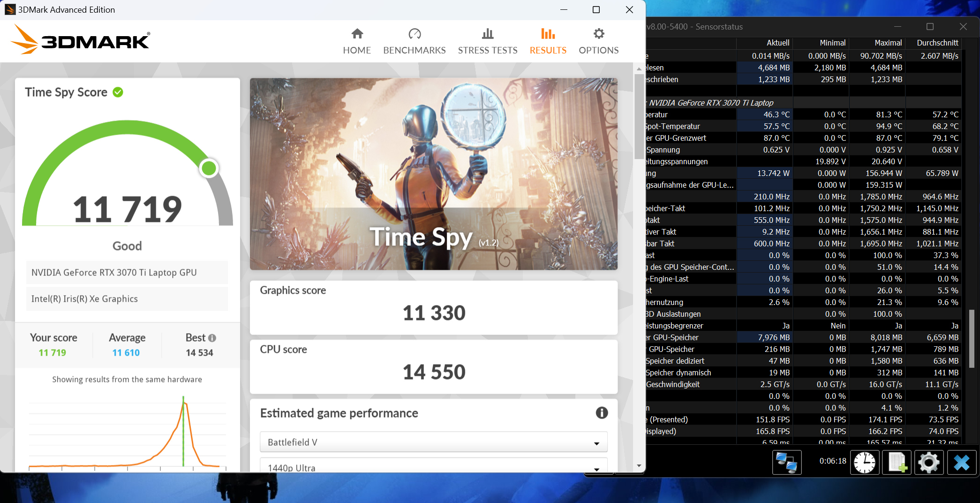Viewport: 980px width, 503px height.
Task: Click the clock reset timer icon in sensor window
Action: tap(865, 463)
